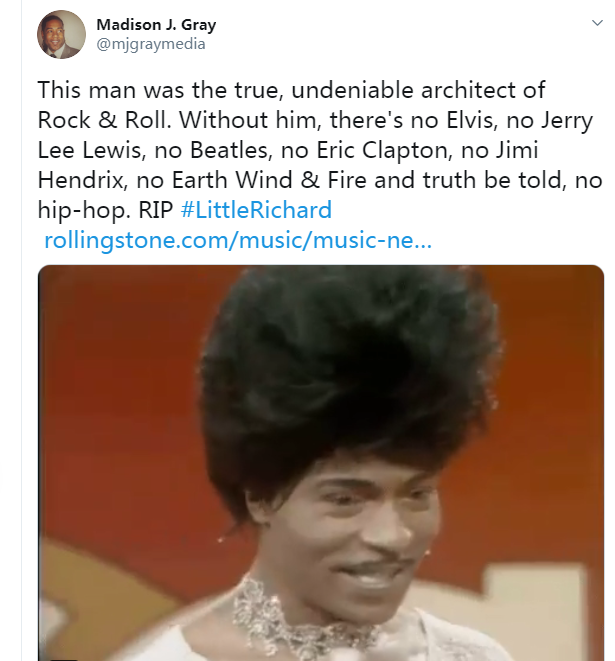Screen dimensions: 615x661
Task: Click the #LittleRichard hashtag
Action: point(256,210)
